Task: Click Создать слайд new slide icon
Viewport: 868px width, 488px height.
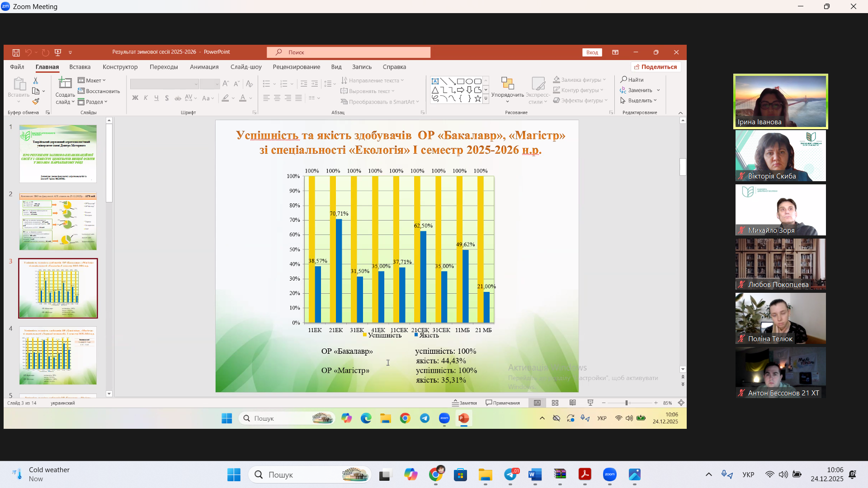Action: (65, 83)
